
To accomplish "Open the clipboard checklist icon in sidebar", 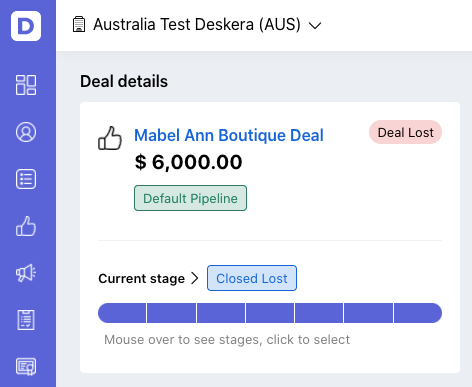I will coord(26,320).
